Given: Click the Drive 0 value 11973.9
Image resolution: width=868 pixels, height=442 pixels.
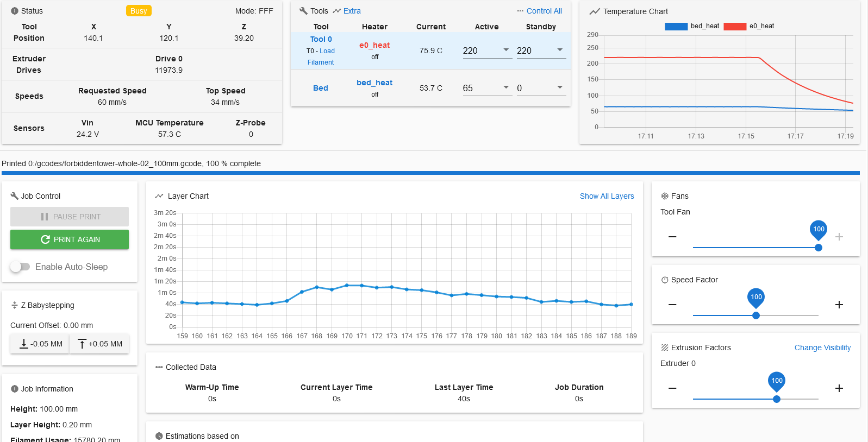Looking at the screenshot, I should tap(169, 70).
